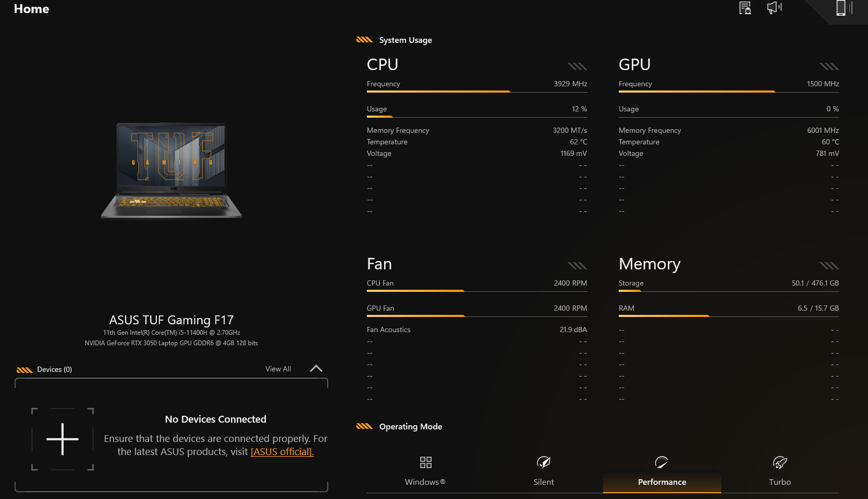Screen dimensions: 868x499
Task: Click the CPU Fan 2400 RPM value
Action: 571,283
